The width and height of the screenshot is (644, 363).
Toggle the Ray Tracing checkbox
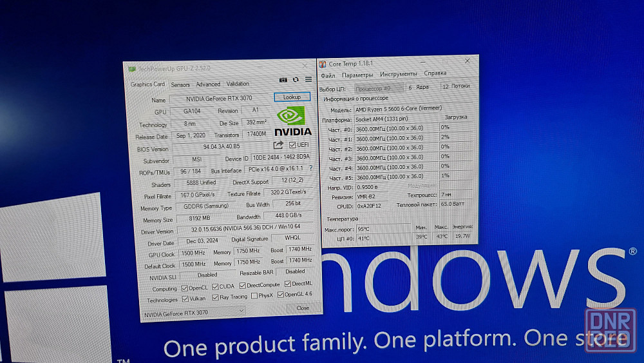(215, 297)
